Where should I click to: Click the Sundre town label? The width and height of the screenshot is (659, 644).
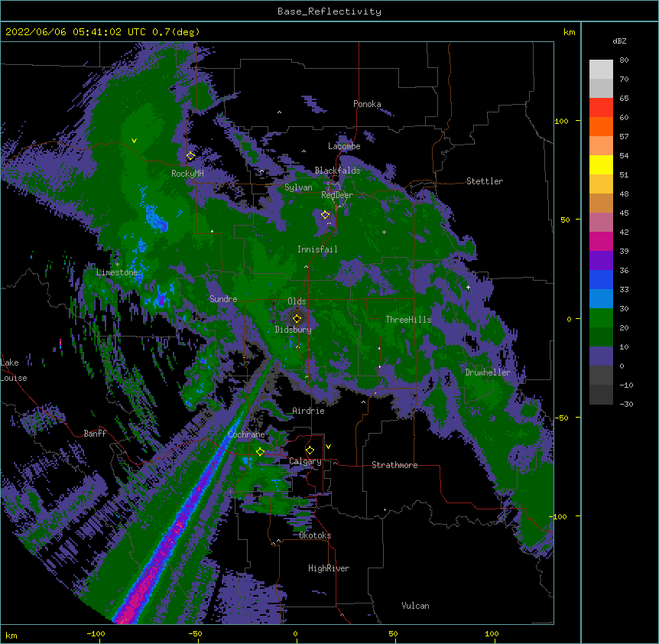coord(223,299)
